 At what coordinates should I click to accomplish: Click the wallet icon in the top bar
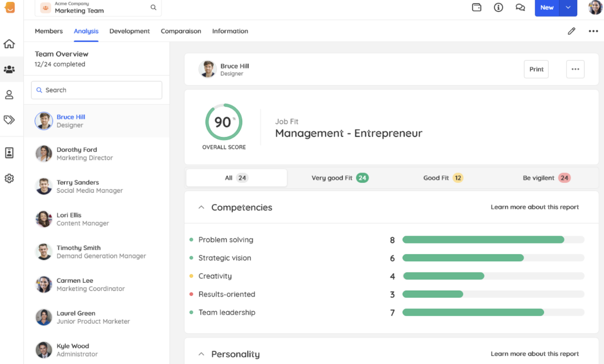[x=476, y=7]
